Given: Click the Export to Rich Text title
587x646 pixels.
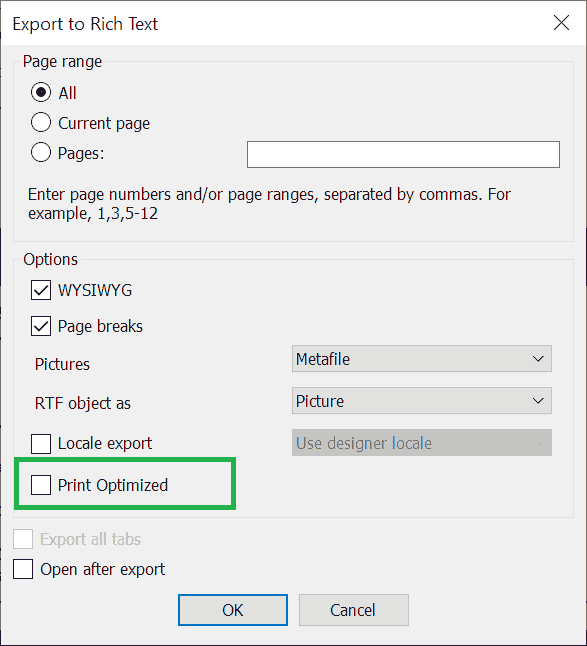Looking at the screenshot, I should click(x=85, y=24).
